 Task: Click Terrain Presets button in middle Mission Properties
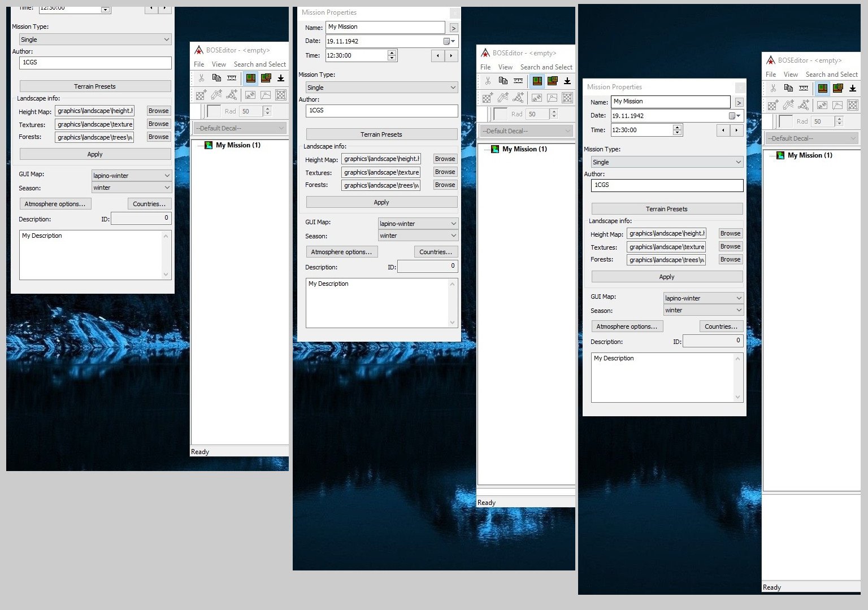pos(381,134)
